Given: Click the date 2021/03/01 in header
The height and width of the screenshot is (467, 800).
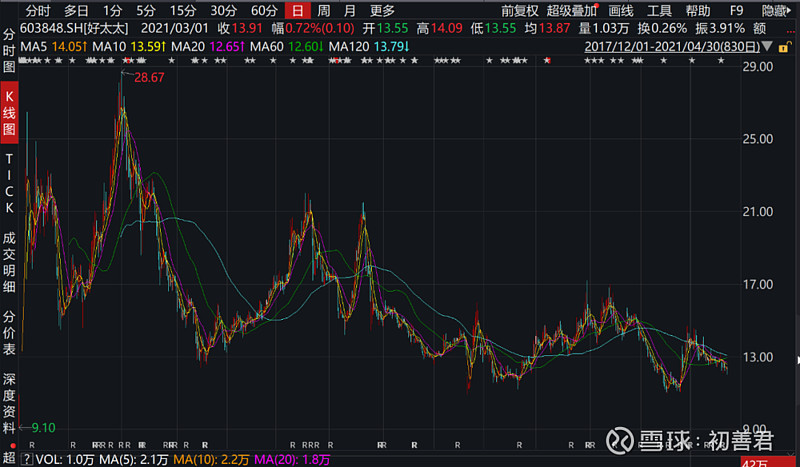Looking at the screenshot, I should (x=174, y=28).
